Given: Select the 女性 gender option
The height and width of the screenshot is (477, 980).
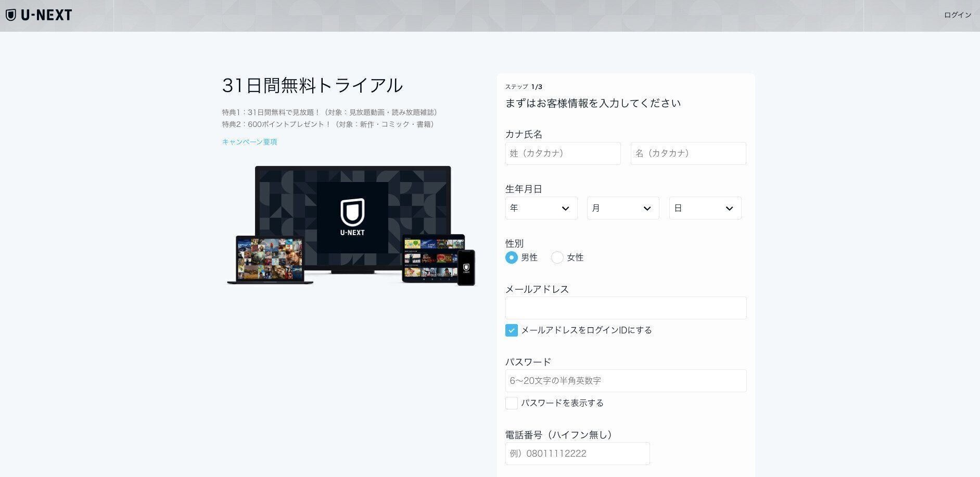Looking at the screenshot, I should pos(557,257).
